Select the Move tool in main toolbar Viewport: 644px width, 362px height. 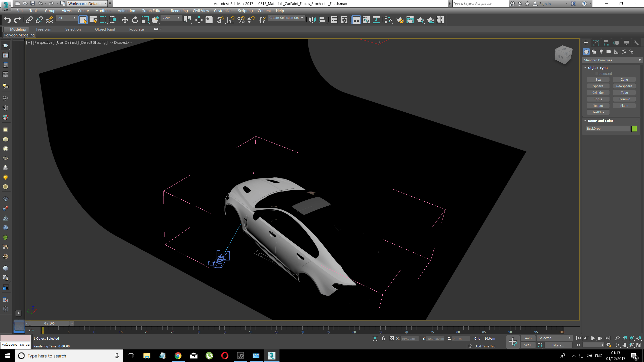click(x=125, y=20)
